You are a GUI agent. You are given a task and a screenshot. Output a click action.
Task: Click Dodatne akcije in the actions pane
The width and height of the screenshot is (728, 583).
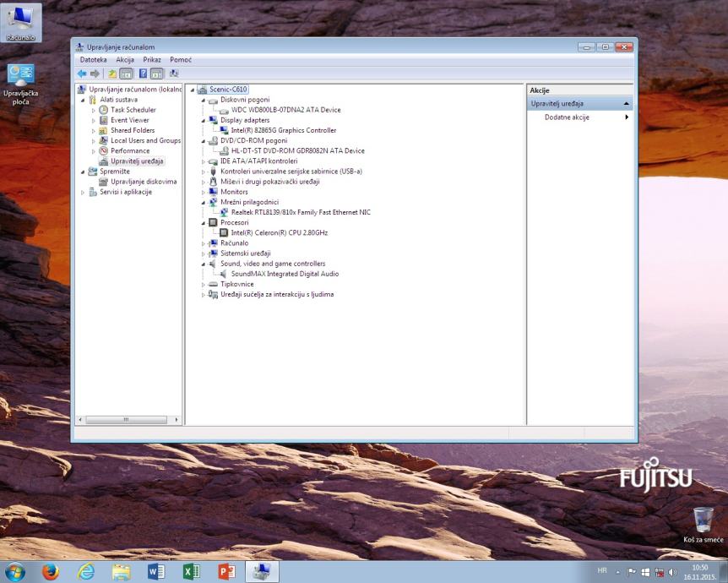(x=567, y=117)
